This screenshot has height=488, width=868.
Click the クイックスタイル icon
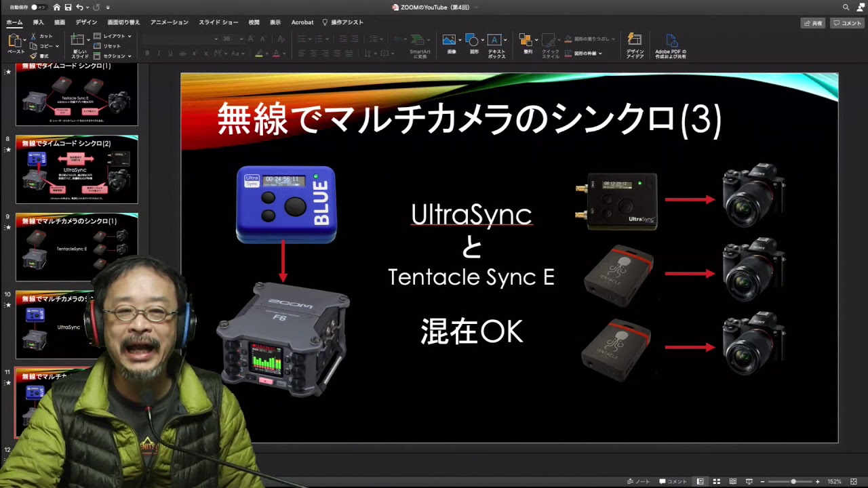(x=550, y=40)
